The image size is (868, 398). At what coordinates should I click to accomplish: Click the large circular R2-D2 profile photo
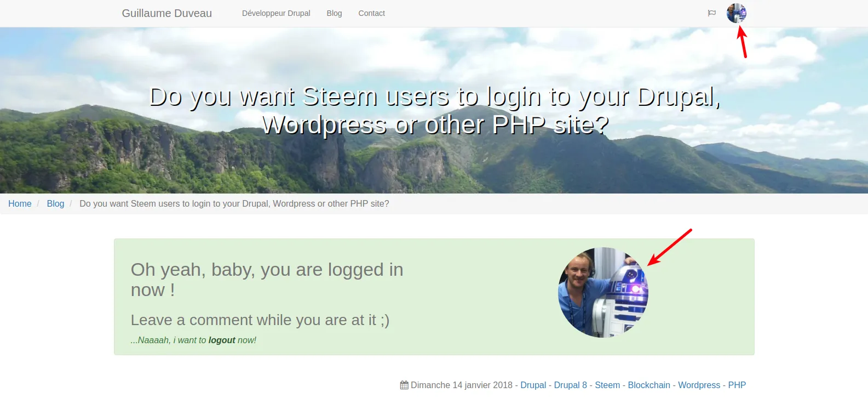click(602, 292)
